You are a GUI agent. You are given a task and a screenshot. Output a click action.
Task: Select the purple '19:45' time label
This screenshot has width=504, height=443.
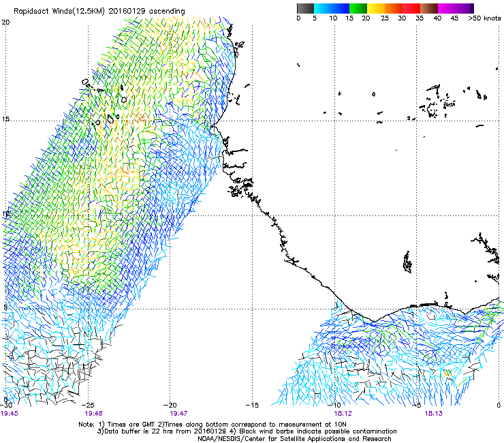click(10, 413)
